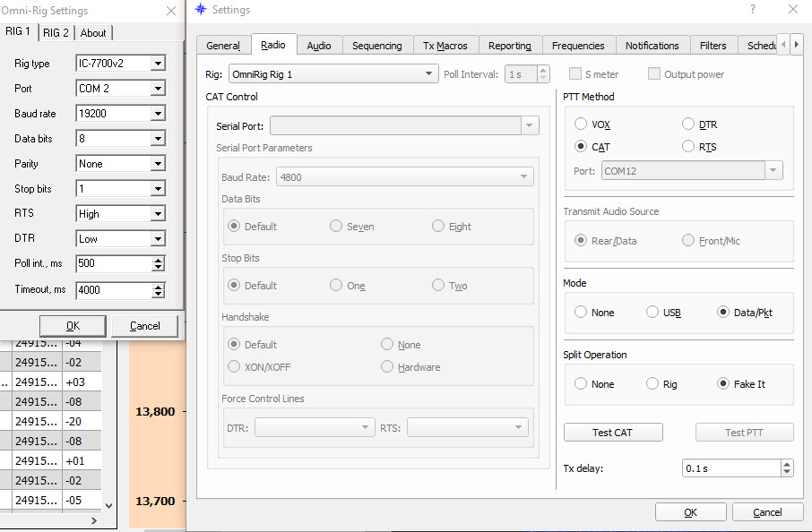Screen dimensions: 812x532
Task: Click the -20 decode row
Action: tap(51, 421)
